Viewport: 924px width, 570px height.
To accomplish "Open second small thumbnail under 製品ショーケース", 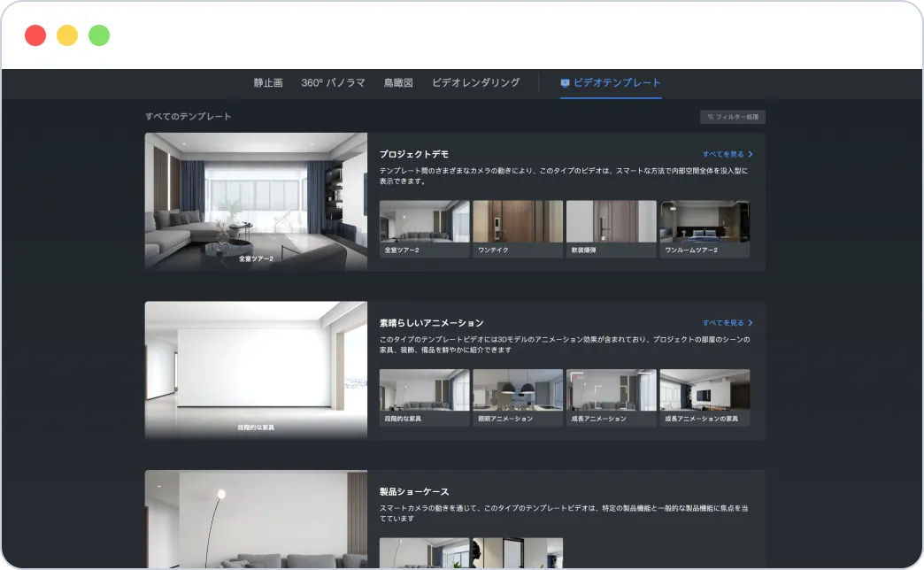I will tap(518, 553).
